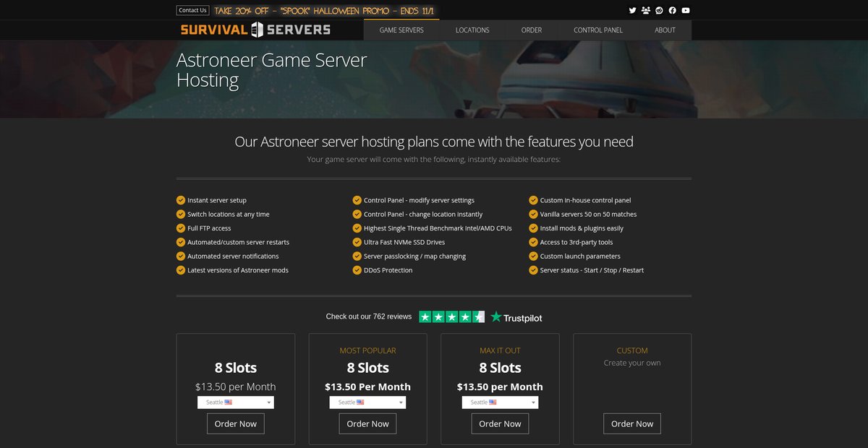
Task: Click '$13.50 Per Month' in Most Popular plan
Action: tap(367, 387)
